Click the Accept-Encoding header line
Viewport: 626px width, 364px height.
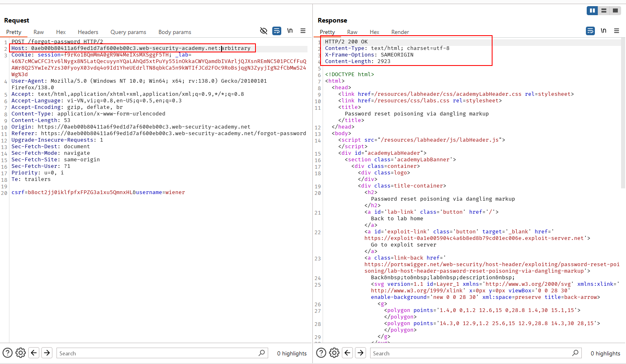click(x=67, y=107)
